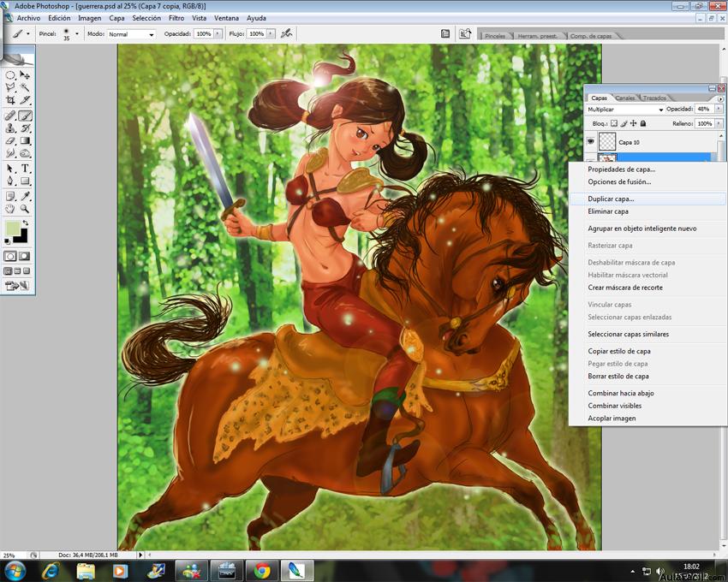Open Multiplicar blend mode dropdown
The width and height of the screenshot is (728, 582).
click(x=624, y=109)
